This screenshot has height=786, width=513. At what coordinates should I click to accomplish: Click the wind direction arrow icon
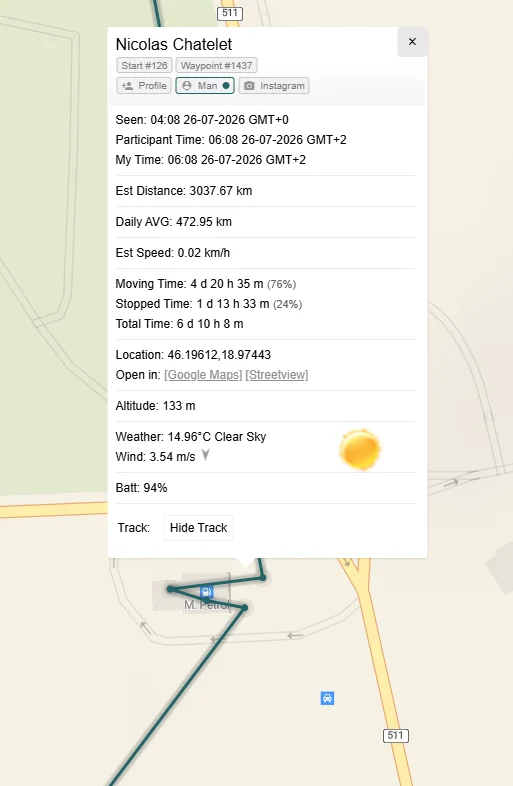[x=206, y=455]
